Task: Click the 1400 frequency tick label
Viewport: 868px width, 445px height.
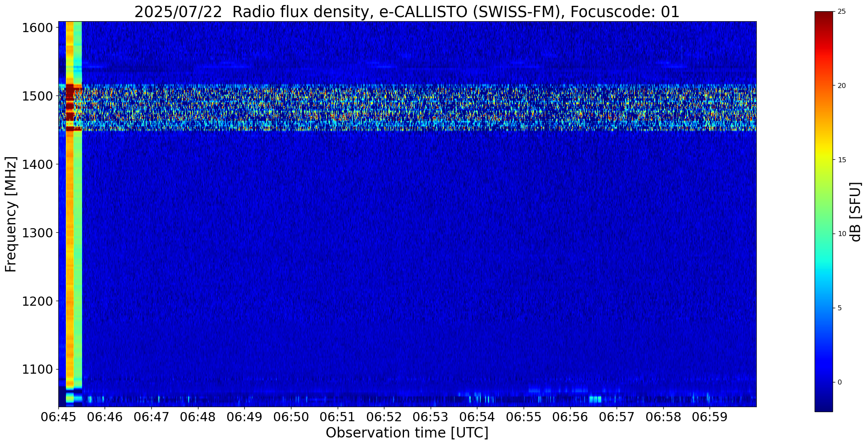Action: [38, 165]
